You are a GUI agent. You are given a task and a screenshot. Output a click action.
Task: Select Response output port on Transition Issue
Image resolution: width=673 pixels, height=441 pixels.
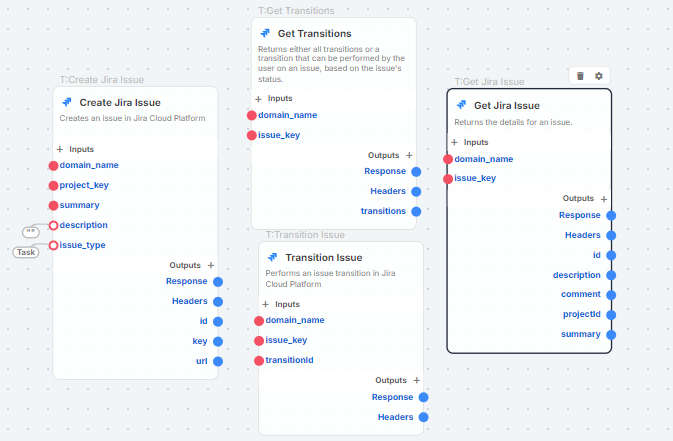pyautogui.click(x=424, y=397)
